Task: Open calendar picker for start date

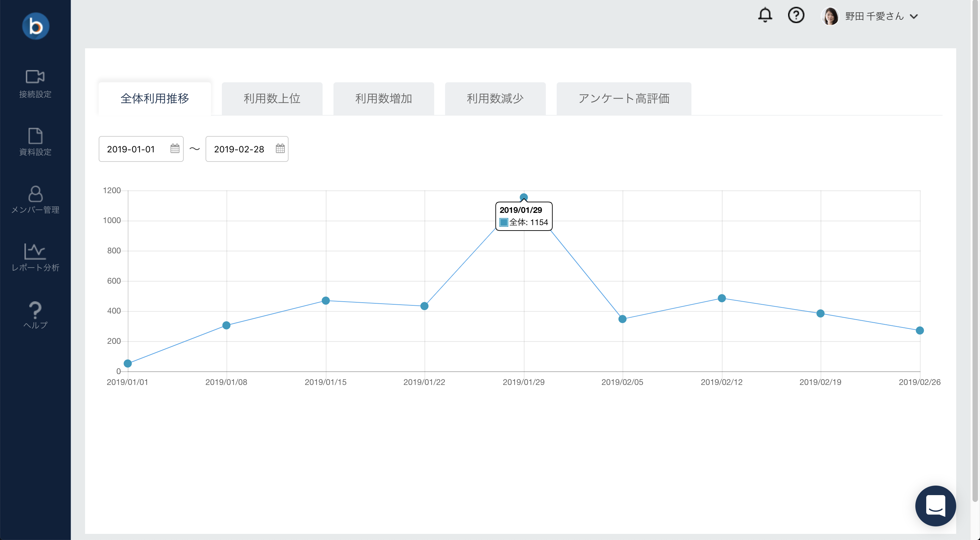Action: tap(175, 149)
